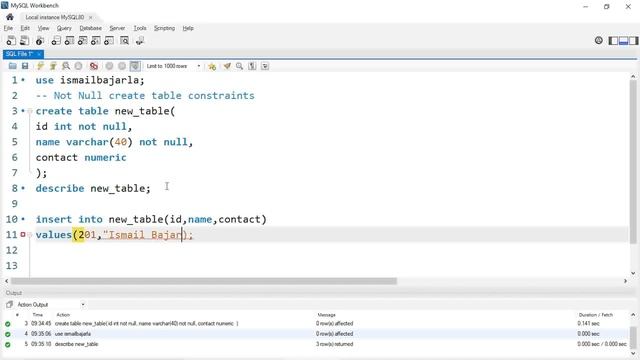Toggle the left sidebar panel
This screenshot has width=640, height=360.
pos(613,40)
